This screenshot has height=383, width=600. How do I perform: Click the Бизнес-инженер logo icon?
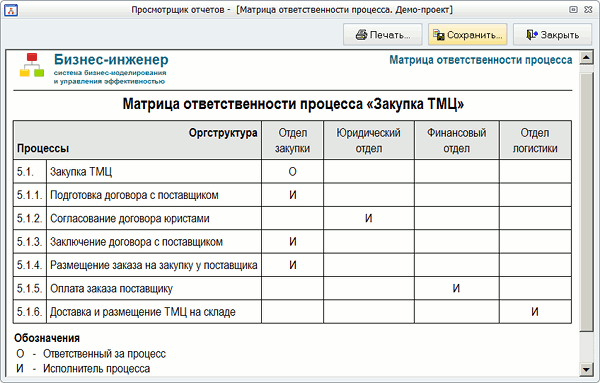(32, 65)
